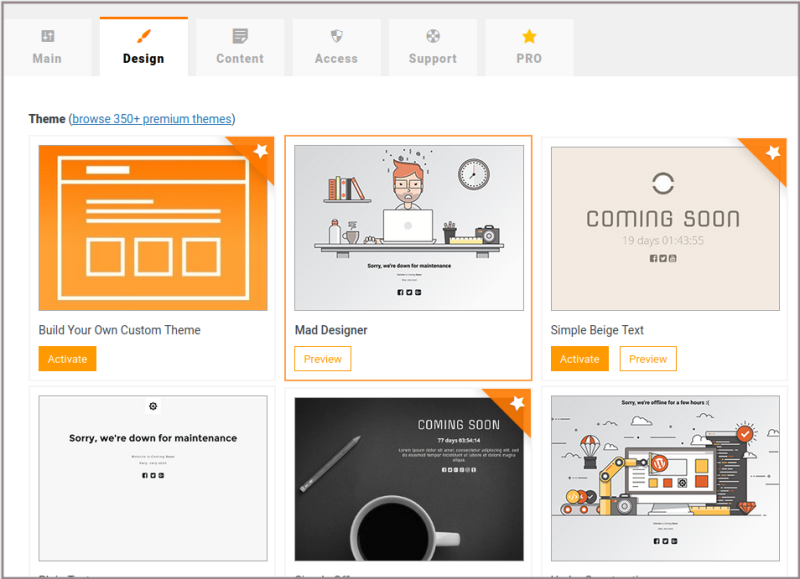Preview the Simple Beige Text theme

648,359
